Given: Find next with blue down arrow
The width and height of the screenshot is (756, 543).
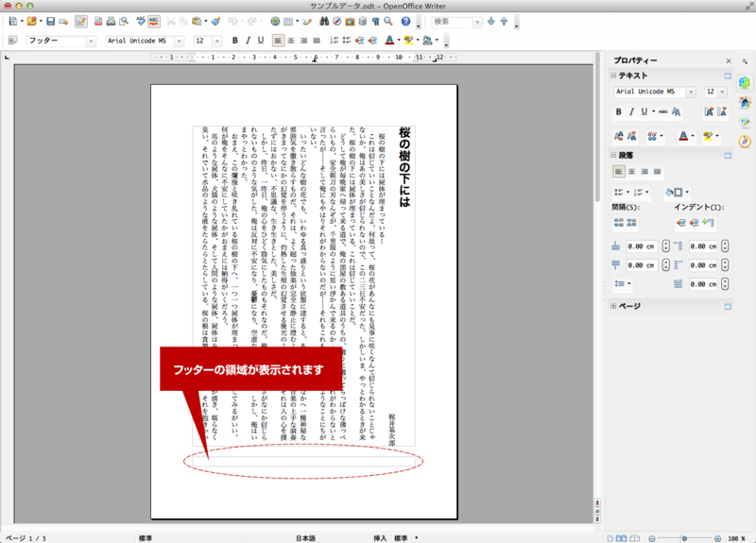Looking at the screenshot, I should click(491, 21).
